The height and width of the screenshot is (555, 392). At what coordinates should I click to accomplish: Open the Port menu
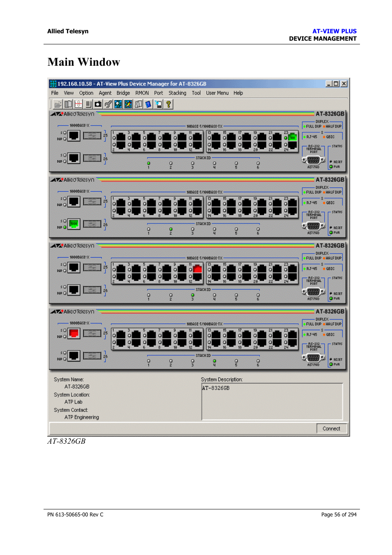(x=159, y=93)
